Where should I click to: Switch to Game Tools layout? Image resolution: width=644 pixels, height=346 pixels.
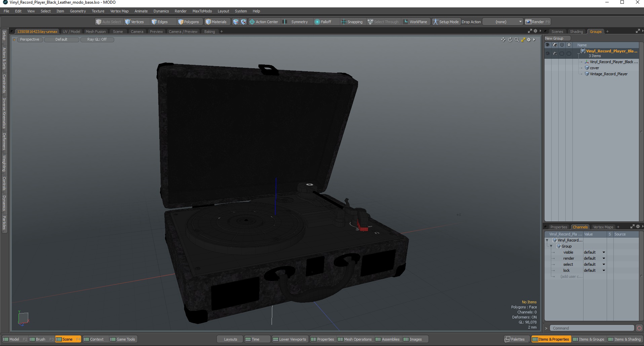(123, 339)
